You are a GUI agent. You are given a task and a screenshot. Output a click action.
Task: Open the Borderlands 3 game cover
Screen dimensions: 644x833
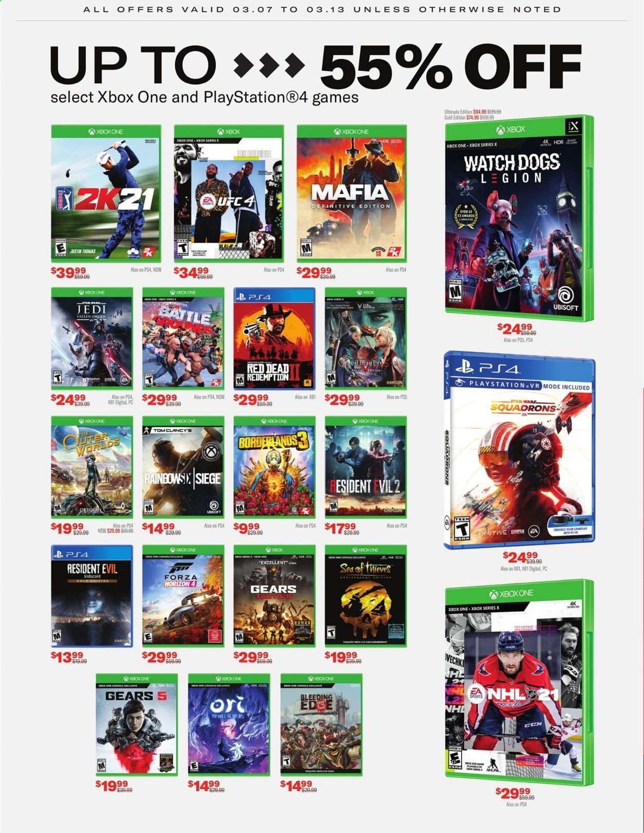point(275,468)
